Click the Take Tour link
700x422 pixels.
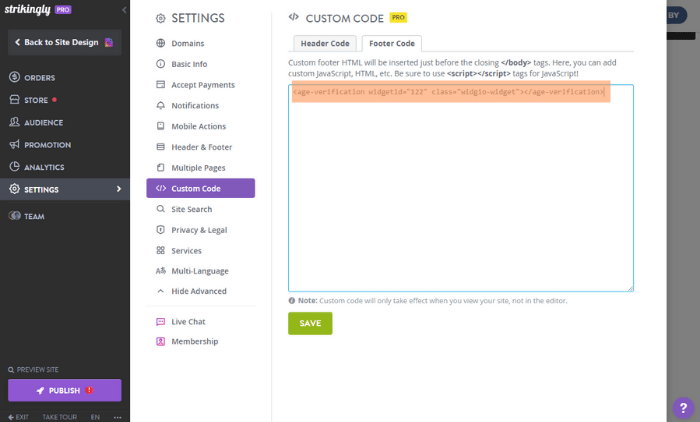click(x=59, y=417)
